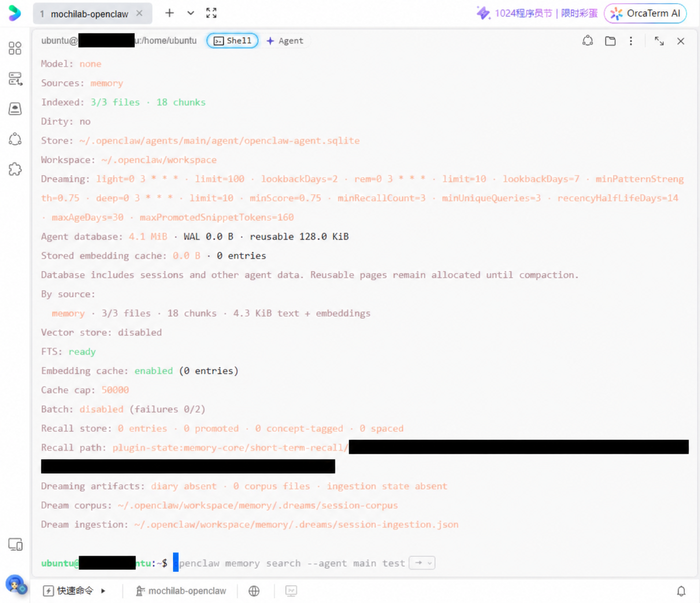
Task: Open the server list sidebar icon
Action: pyautogui.click(x=15, y=78)
